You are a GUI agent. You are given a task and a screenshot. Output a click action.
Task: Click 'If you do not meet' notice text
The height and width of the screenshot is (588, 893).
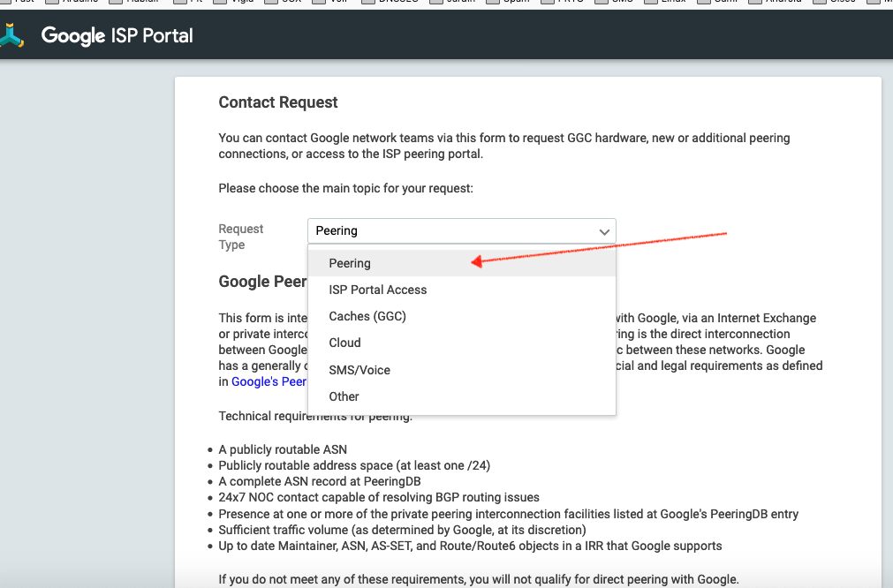[479, 579]
